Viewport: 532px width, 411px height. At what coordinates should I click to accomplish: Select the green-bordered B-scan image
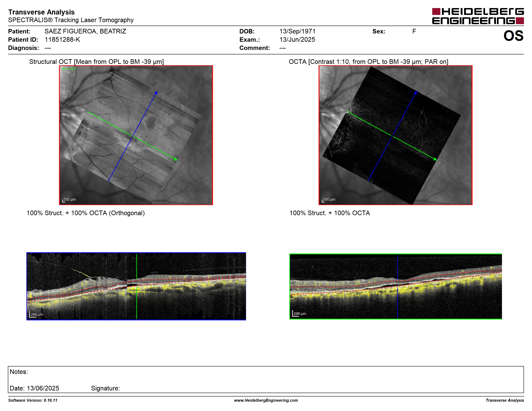(396, 286)
